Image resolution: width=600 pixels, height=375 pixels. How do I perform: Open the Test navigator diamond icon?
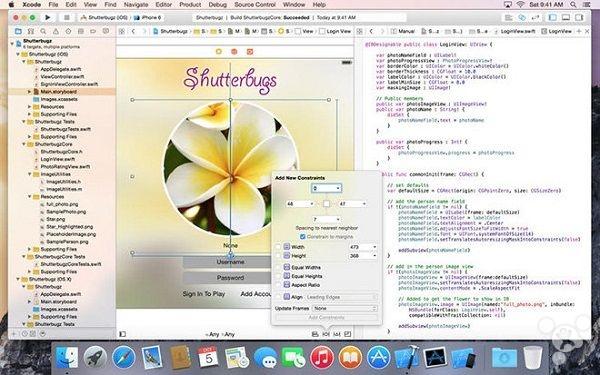(x=68, y=31)
